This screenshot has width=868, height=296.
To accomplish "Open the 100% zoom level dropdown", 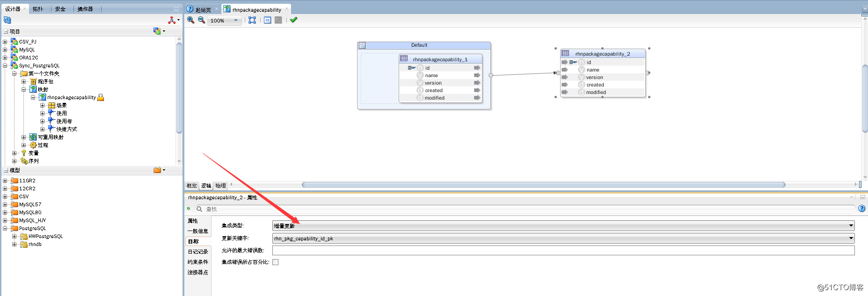I will point(236,20).
